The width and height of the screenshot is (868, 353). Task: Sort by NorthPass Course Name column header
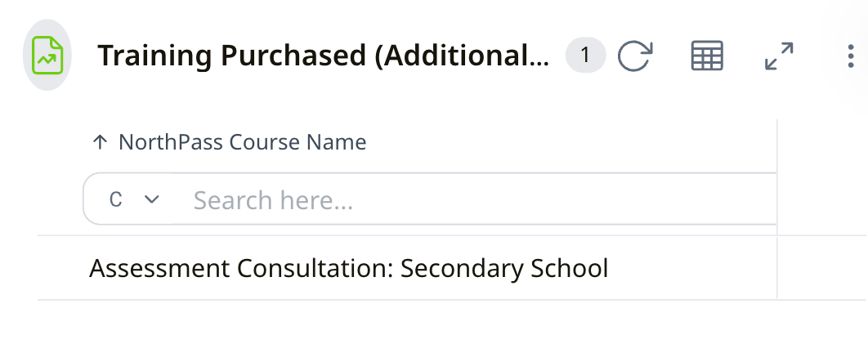242,143
